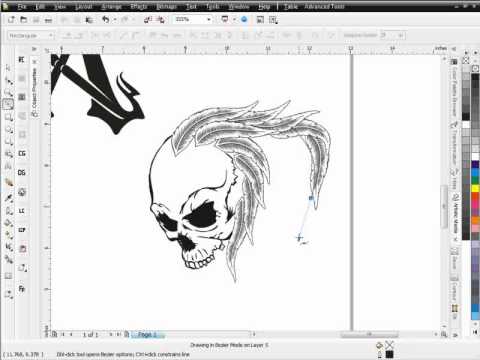Pick the yellow swatch in the palette
The height and width of the screenshot is (360, 480).
tap(475, 189)
